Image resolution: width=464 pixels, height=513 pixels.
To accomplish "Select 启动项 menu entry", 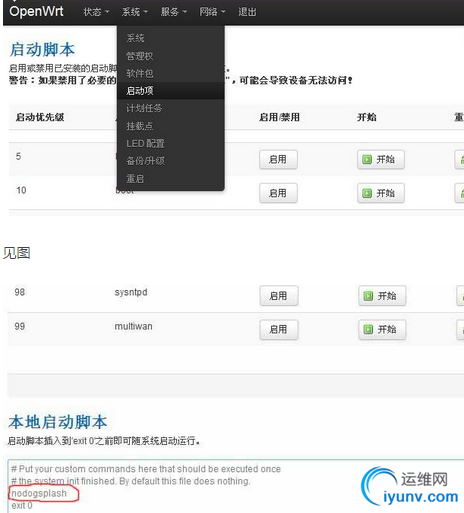I will 170,91.
